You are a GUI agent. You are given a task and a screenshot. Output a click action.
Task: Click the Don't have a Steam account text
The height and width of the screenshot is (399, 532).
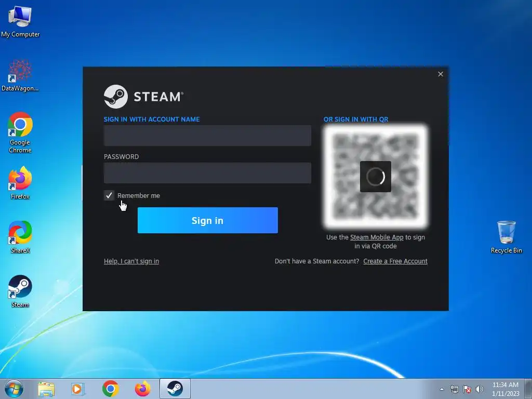317,261
